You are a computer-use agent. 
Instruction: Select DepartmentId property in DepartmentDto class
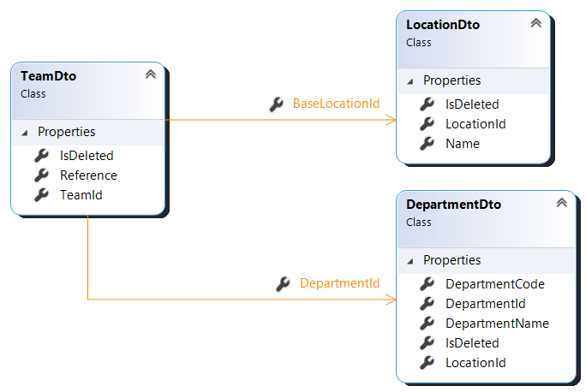tap(485, 304)
